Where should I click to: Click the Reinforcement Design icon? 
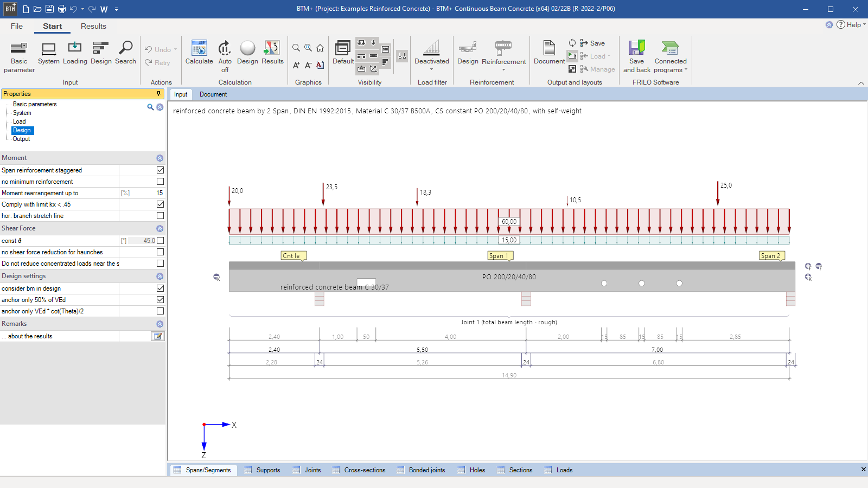(x=468, y=53)
